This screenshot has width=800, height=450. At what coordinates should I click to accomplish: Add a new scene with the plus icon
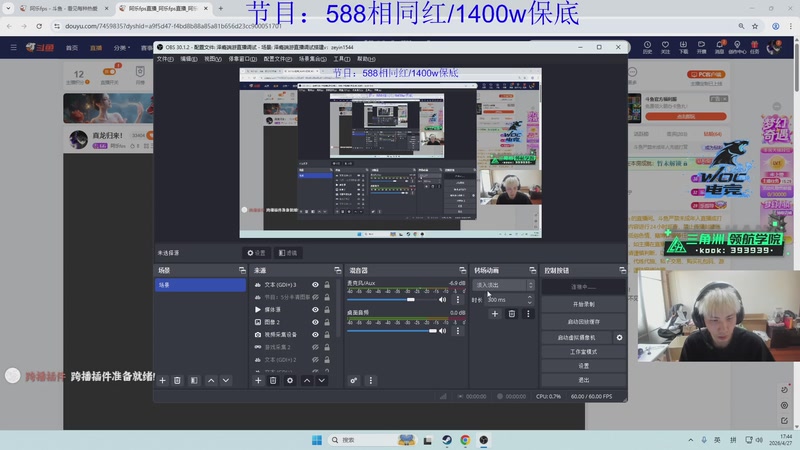tap(162, 381)
